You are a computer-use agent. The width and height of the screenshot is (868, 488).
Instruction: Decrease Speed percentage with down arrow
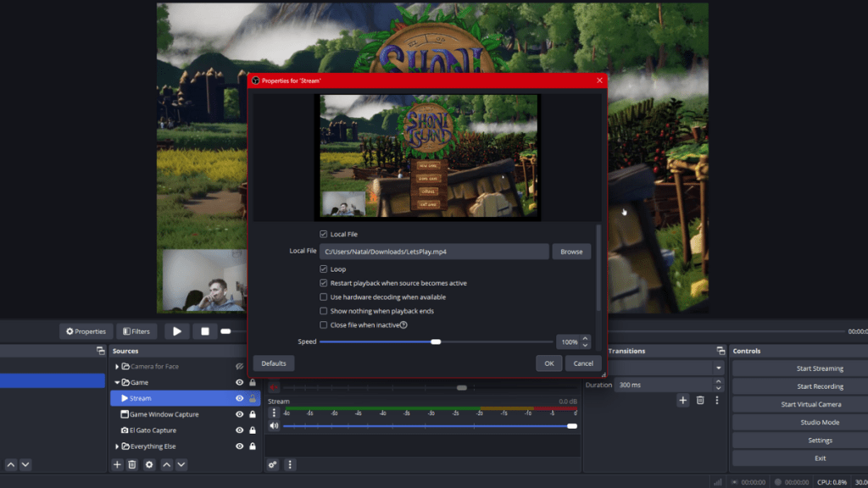585,346
